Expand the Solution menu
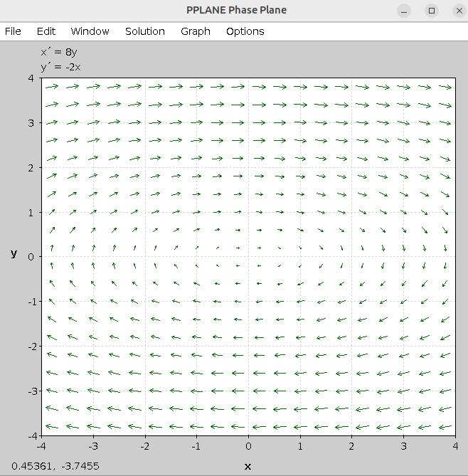This screenshot has width=468, height=476. 144,31
